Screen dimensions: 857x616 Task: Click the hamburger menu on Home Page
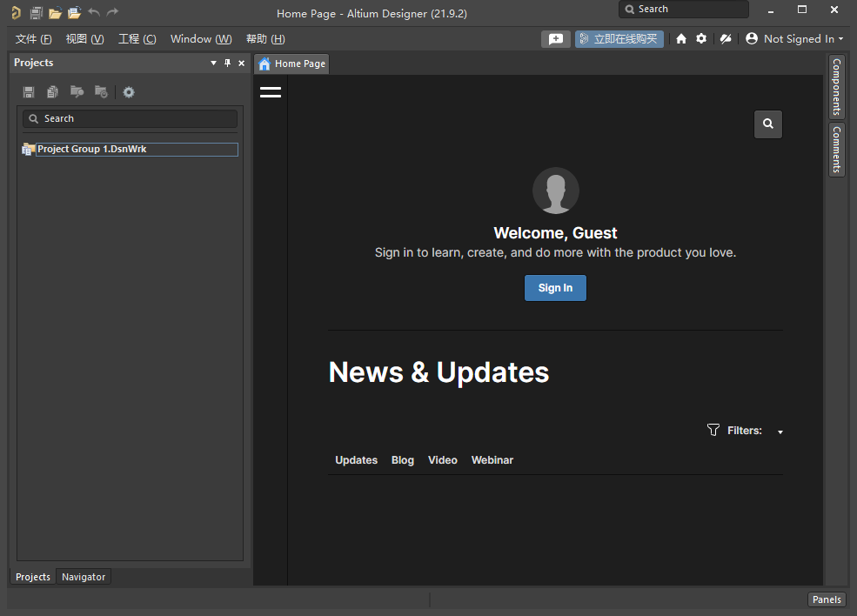coord(271,91)
